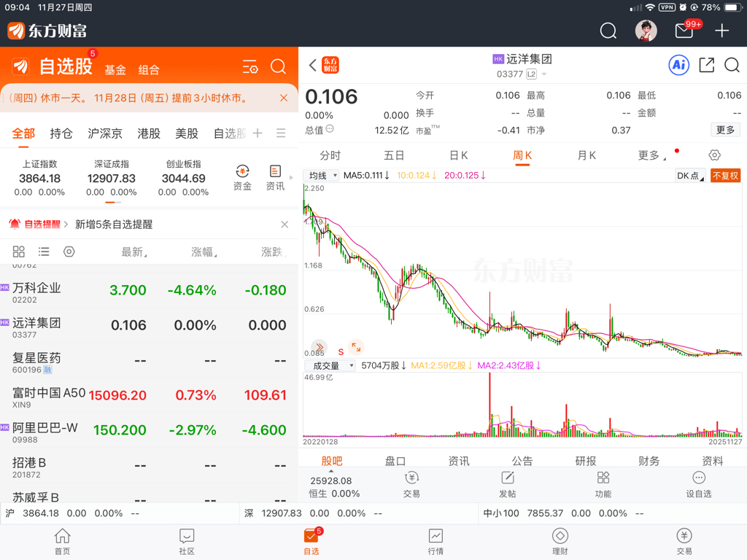Open chart settings gear
747x560 pixels.
pos(715,155)
